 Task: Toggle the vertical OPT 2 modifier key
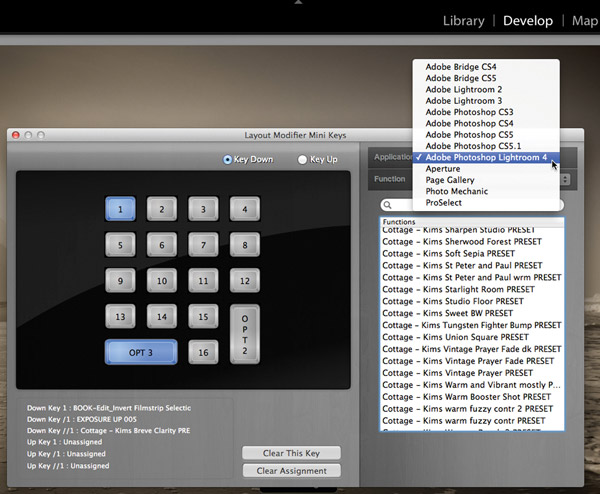point(245,334)
